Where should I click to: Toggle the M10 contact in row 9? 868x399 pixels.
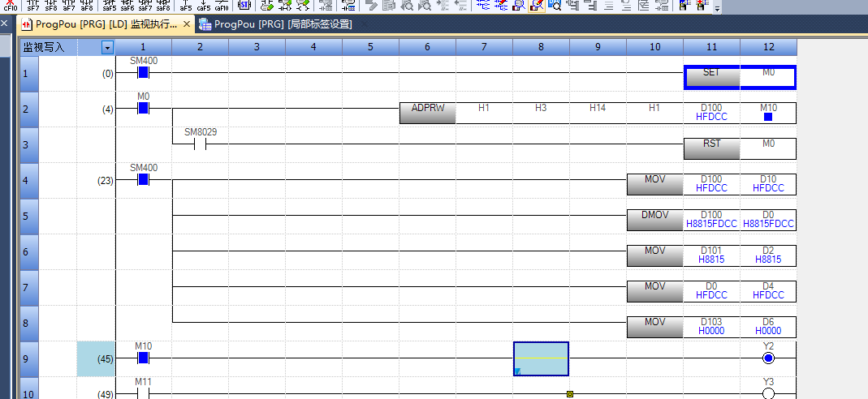[143, 358]
